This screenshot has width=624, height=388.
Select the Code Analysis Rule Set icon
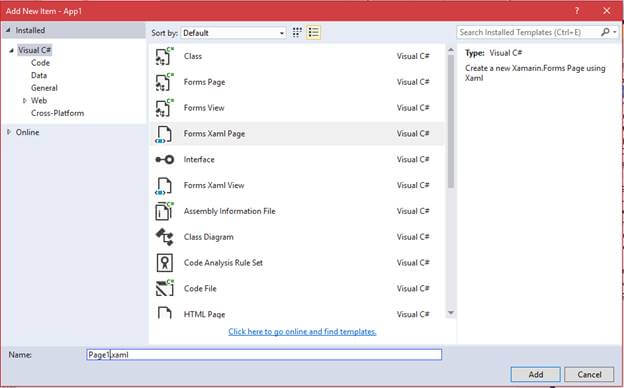click(164, 263)
